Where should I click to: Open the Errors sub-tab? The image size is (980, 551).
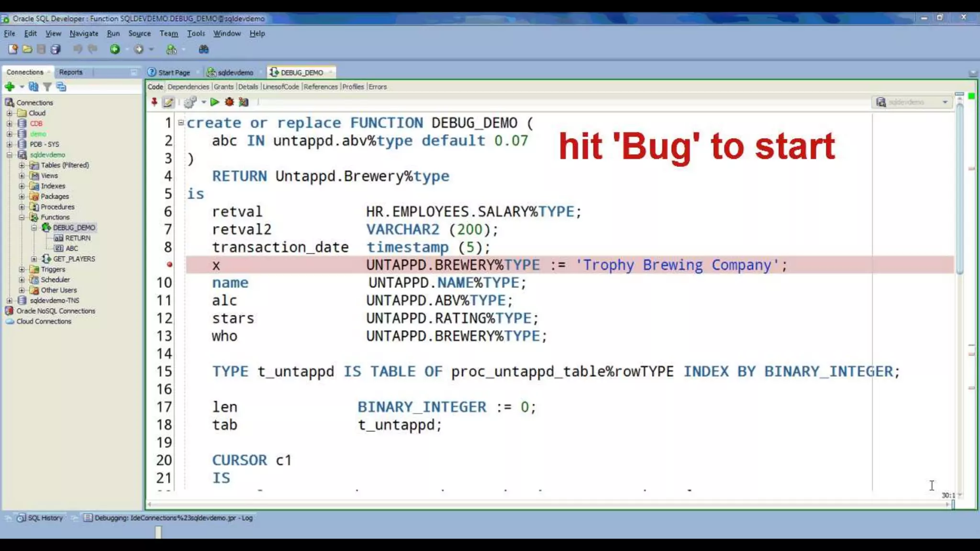(x=378, y=87)
